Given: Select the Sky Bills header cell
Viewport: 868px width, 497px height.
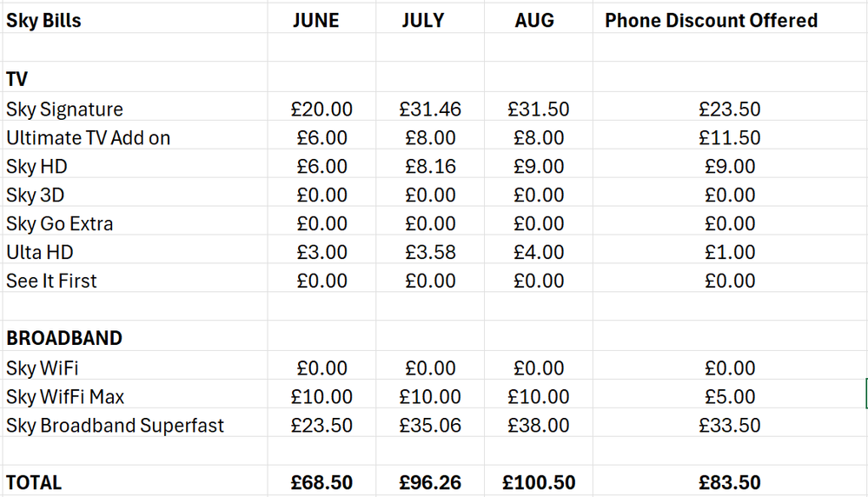Looking at the screenshot, I should (135, 21).
